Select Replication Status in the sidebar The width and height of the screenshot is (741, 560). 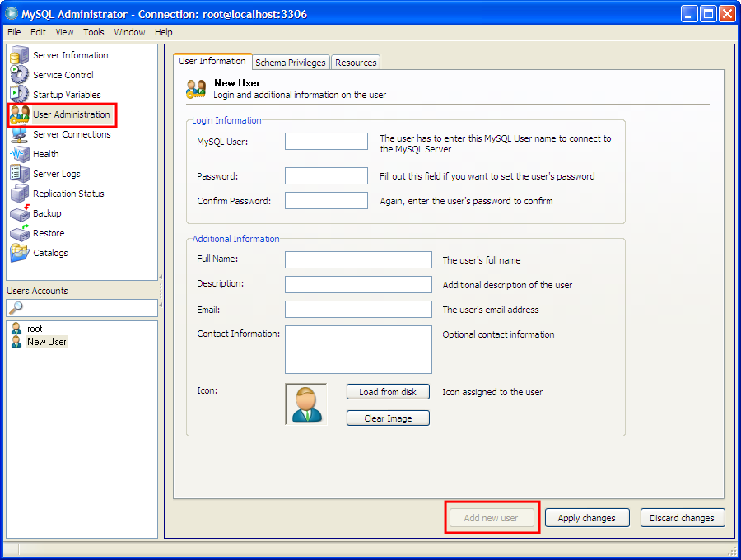(68, 194)
